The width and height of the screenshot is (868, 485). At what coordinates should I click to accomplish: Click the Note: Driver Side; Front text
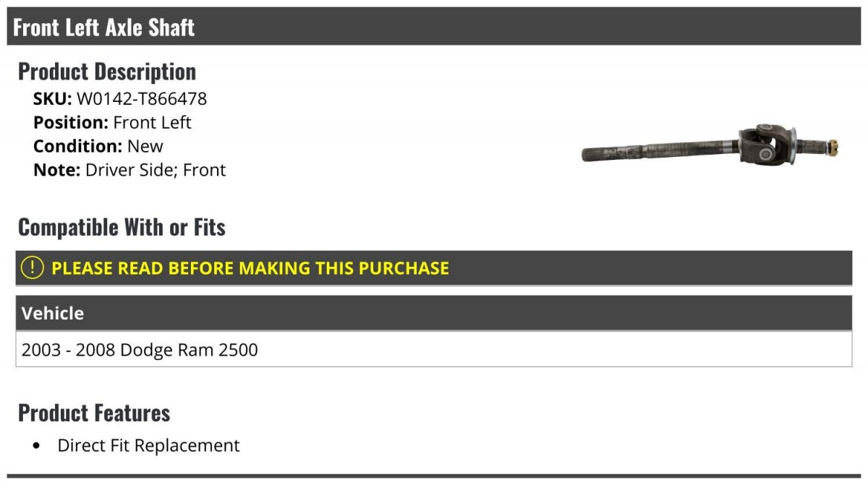tap(129, 170)
